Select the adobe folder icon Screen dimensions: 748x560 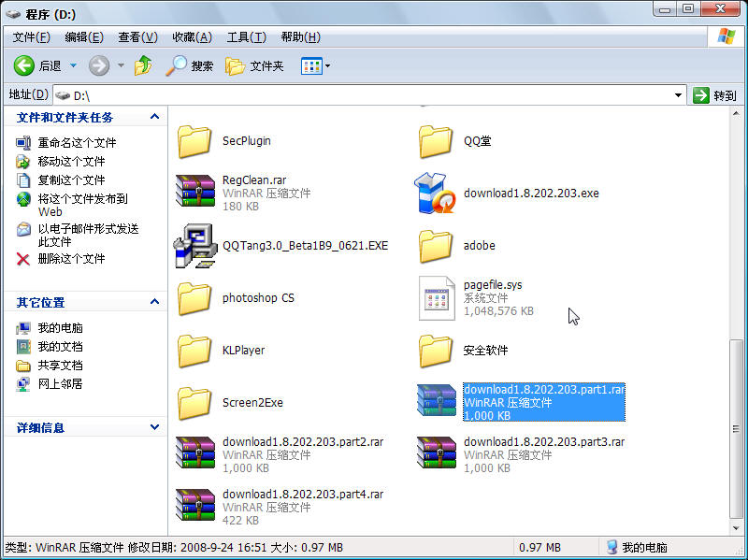pos(436,246)
